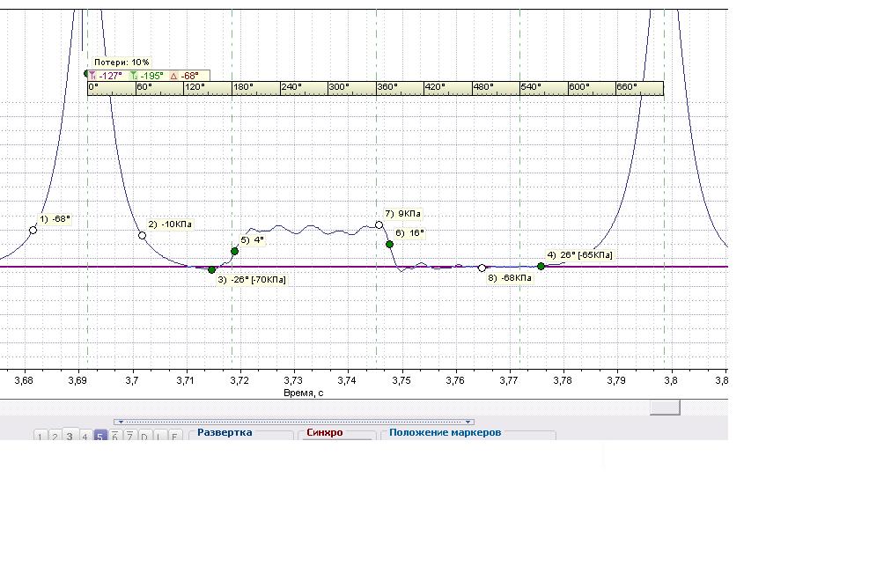Click the purple marker 1 icon in readout

[x=92, y=76]
